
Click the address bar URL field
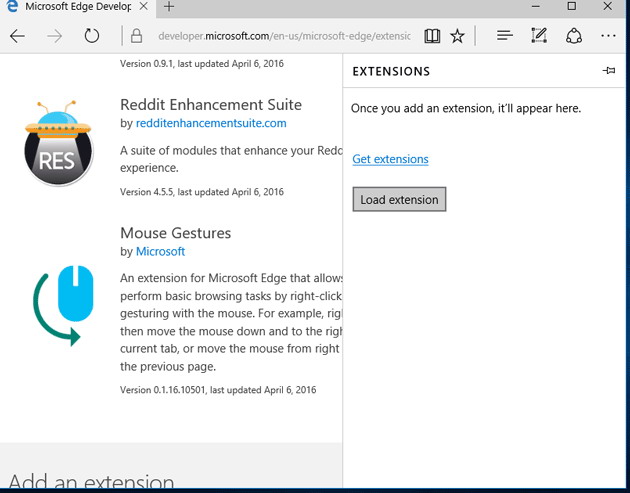(284, 36)
